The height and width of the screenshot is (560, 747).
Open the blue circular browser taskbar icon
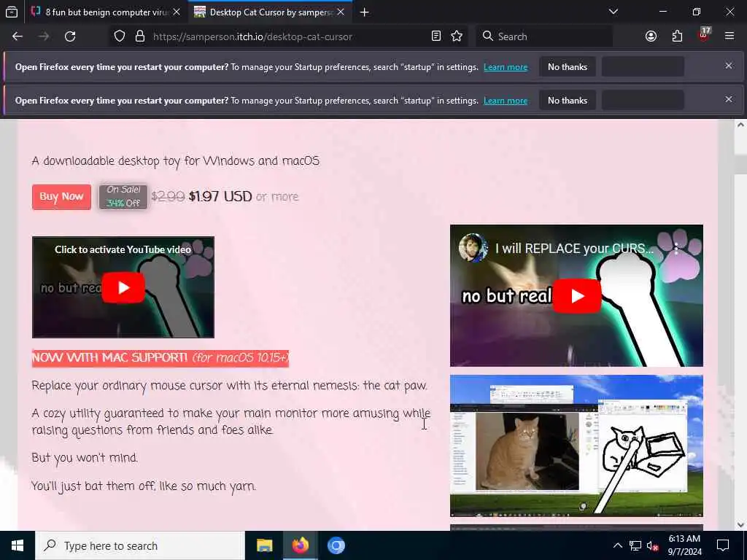click(336, 545)
